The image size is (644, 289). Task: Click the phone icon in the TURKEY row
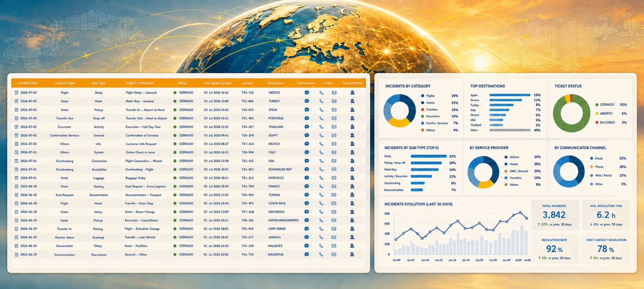[x=321, y=101]
